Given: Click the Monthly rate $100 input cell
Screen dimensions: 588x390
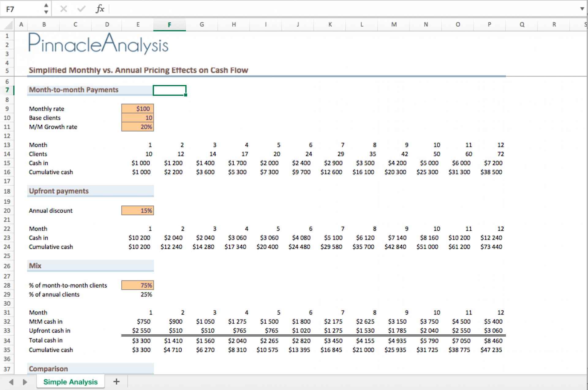Looking at the screenshot, I should (x=138, y=109).
